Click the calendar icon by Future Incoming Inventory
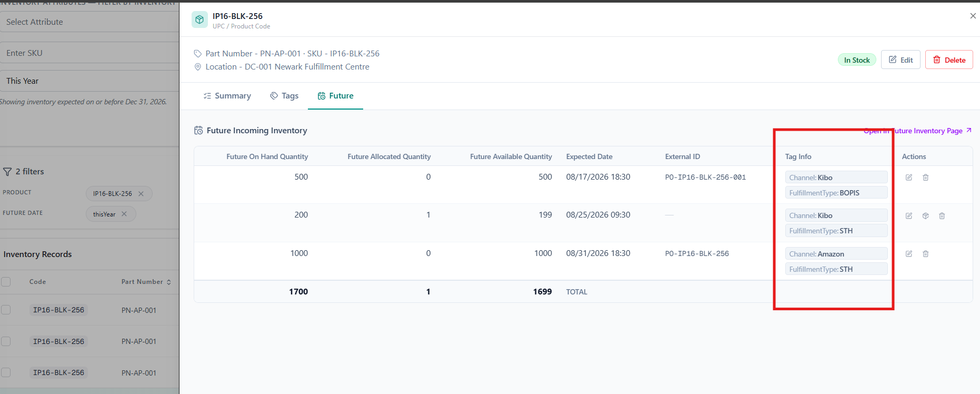The image size is (980, 394). point(198,131)
